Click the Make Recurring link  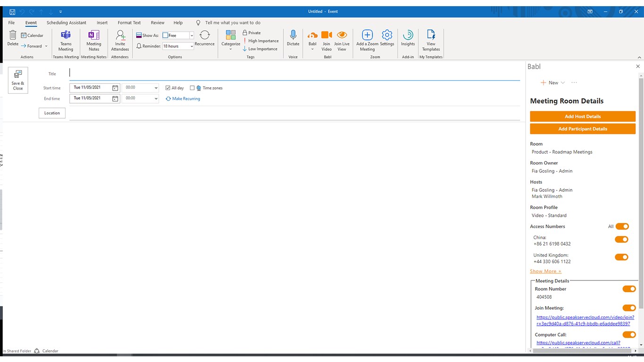(x=183, y=99)
